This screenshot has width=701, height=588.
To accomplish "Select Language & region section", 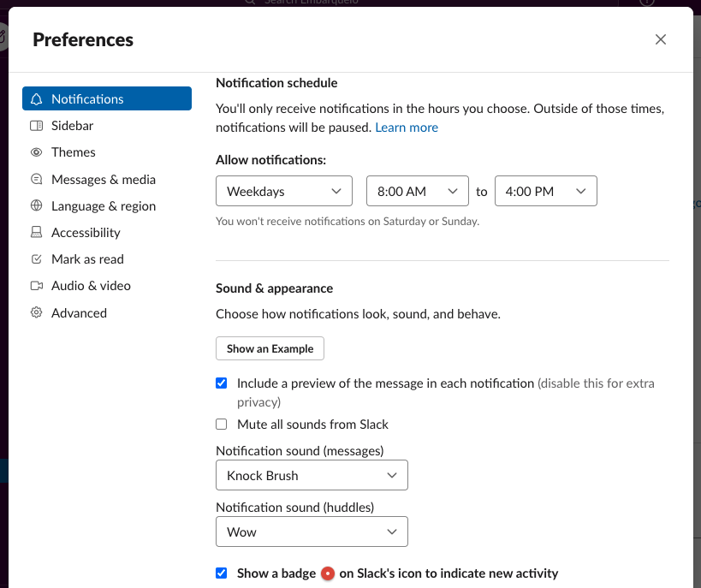I will (107, 205).
